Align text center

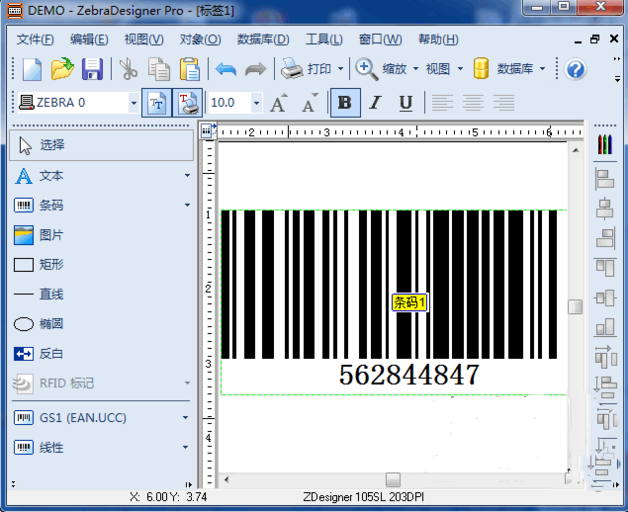click(x=473, y=103)
